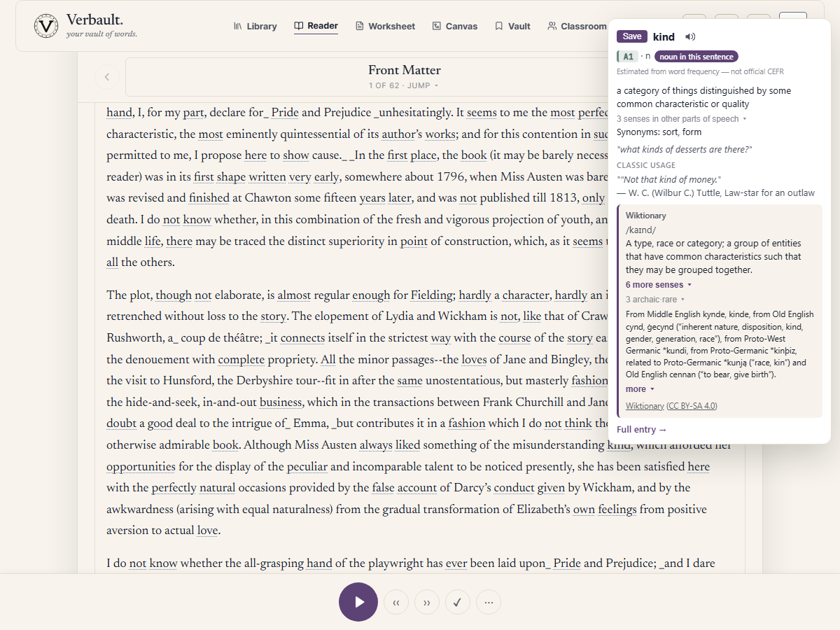
Task: Look up the word 'account'
Action: pyautogui.click(x=417, y=488)
